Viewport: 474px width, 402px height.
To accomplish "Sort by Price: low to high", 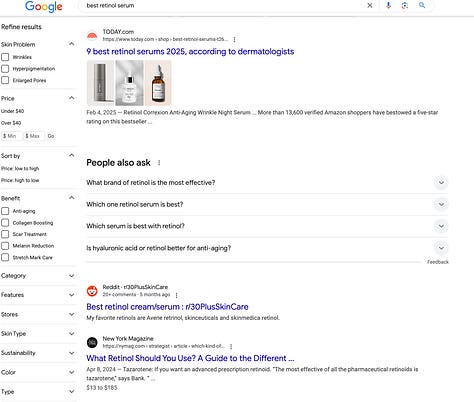I will (20, 169).
